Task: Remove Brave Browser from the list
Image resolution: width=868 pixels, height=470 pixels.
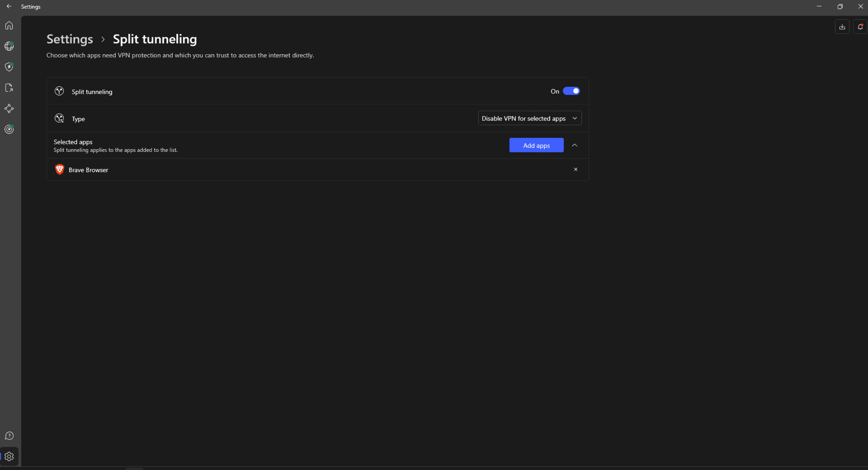Action: pyautogui.click(x=575, y=169)
